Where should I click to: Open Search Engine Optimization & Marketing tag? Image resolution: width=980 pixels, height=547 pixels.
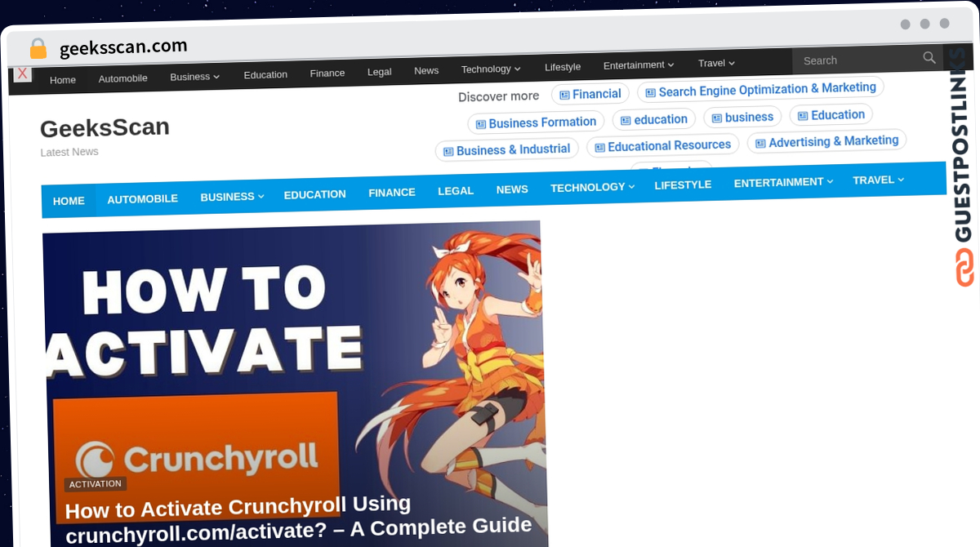[760, 90]
